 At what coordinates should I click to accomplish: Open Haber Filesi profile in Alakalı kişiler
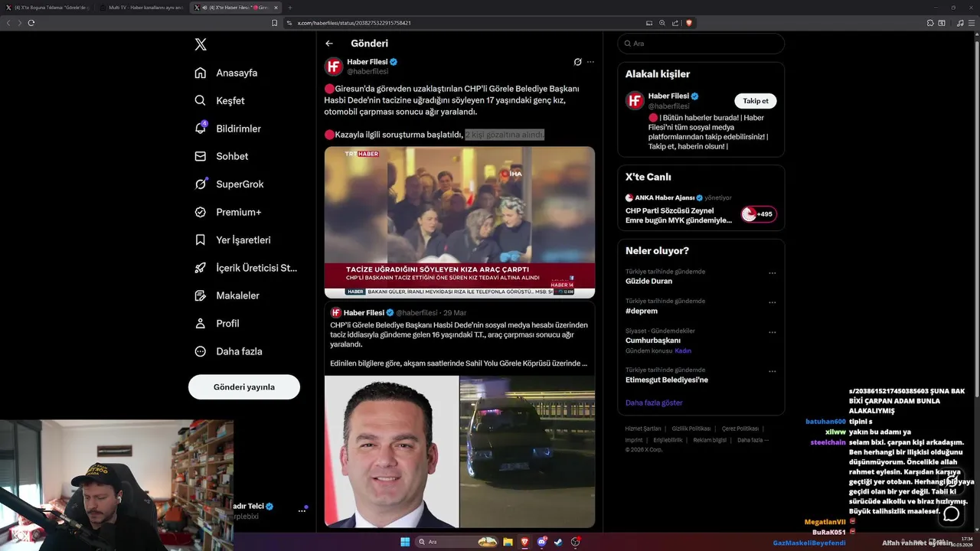click(668, 96)
